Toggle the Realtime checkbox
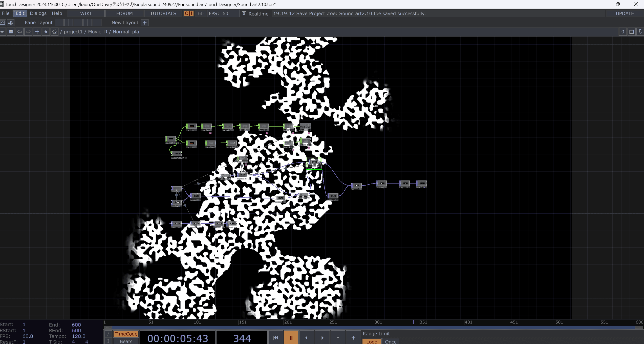Image resolution: width=644 pixels, height=344 pixels. 244,14
